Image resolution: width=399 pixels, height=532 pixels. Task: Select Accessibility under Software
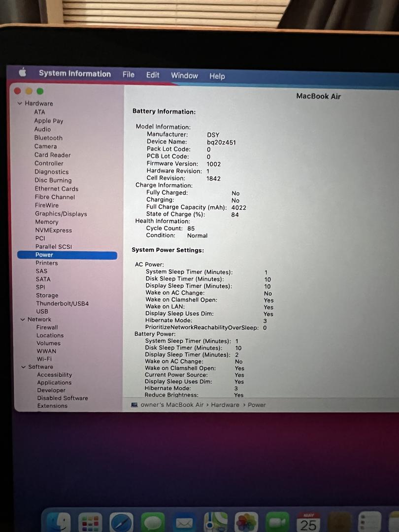click(55, 375)
